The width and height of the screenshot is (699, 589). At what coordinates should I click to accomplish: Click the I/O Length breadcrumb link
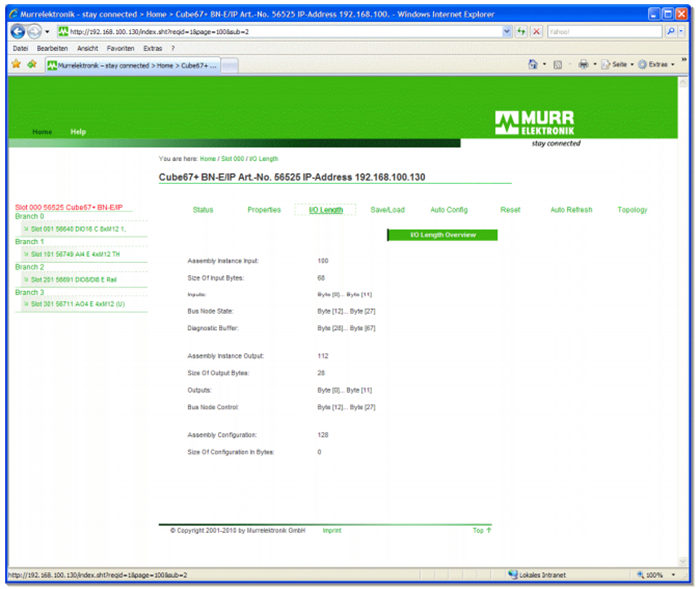pyautogui.click(x=263, y=159)
